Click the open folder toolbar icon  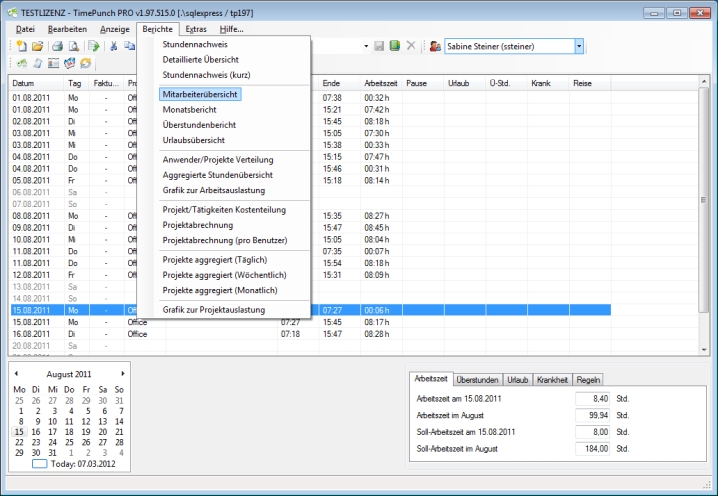click(37, 46)
